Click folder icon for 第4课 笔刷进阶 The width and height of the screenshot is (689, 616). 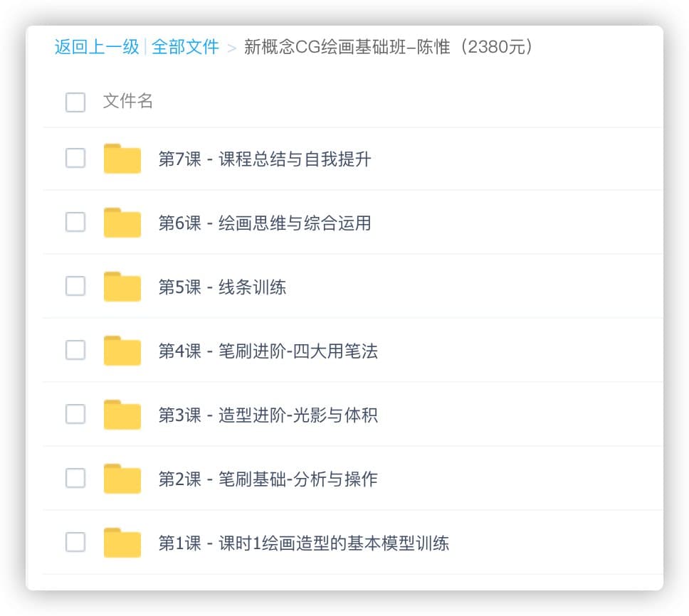(x=122, y=351)
